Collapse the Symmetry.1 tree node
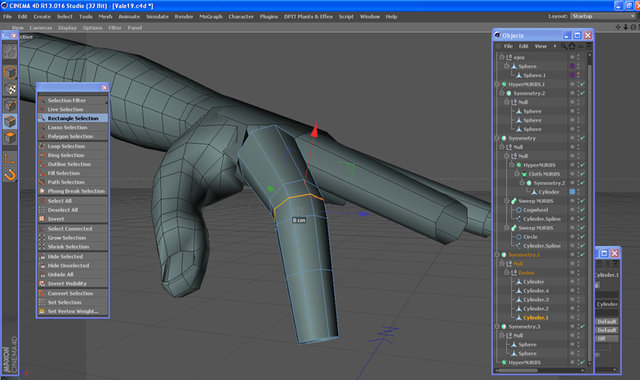Image resolution: width=640 pixels, height=380 pixels. click(x=497, y=255)
